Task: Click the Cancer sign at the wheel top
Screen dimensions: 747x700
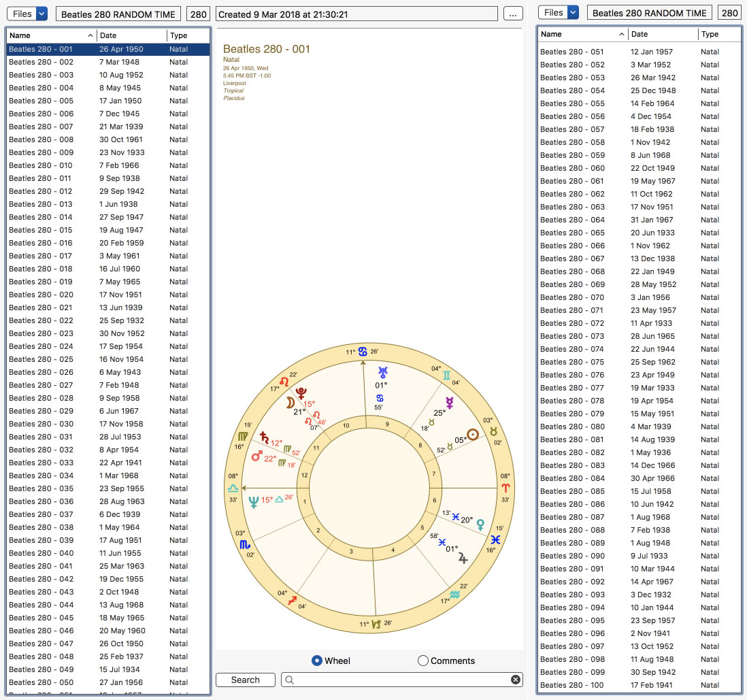Action: (363, 352)
